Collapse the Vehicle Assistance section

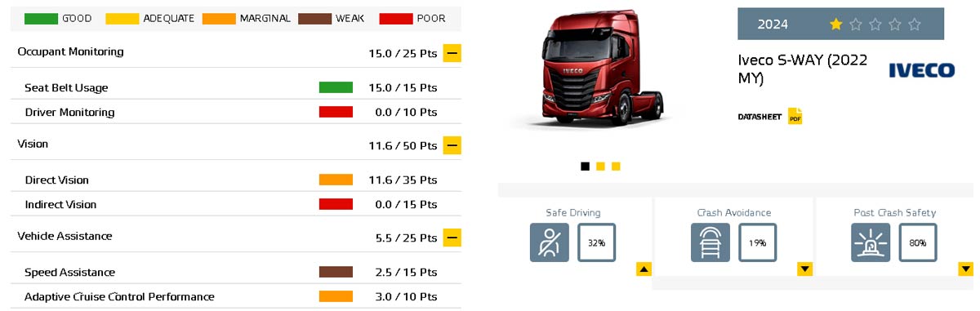(452, 238)
